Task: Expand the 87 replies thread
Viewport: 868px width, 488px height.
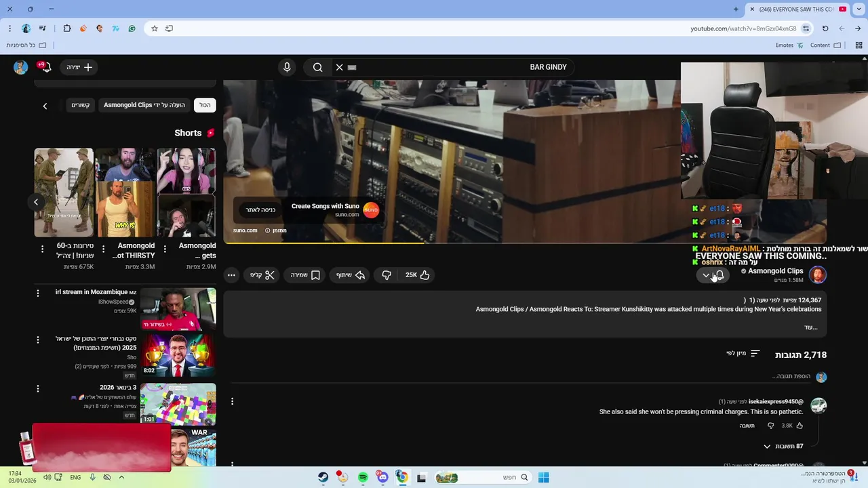Action: (x=783, y=446)
